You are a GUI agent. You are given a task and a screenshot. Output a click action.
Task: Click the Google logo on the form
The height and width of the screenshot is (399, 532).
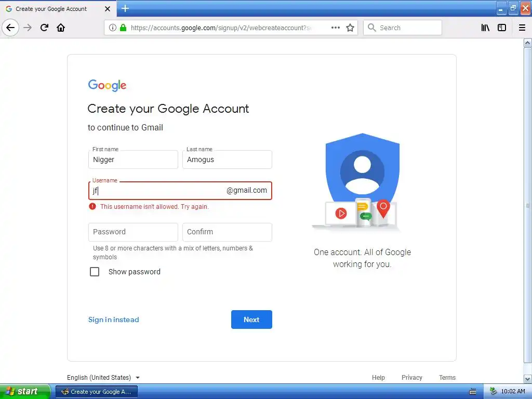[107, 86]
